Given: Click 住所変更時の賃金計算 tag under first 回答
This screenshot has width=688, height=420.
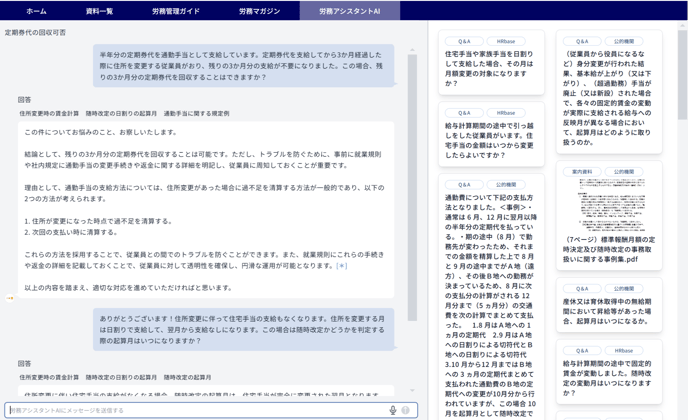Looking at the screenshot, I should tap(49, 113).
